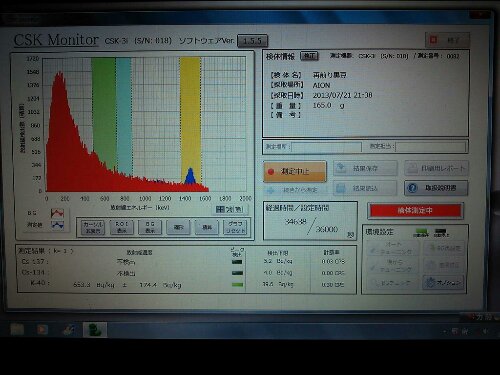This screenshot has height=375, width=500.
Task: Click the BG red line legend icon
Action: (57, 213)
